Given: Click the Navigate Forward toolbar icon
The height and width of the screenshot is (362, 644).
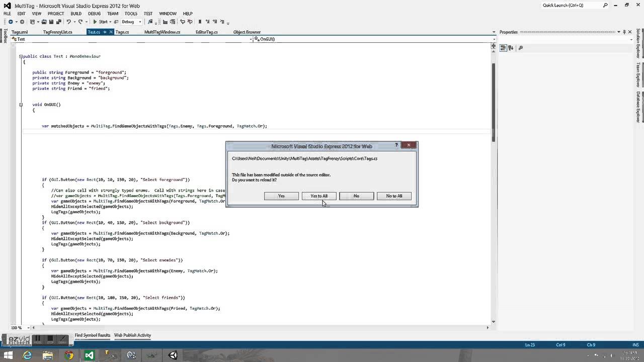Looking at the screenshot, I should click(22, 22).
